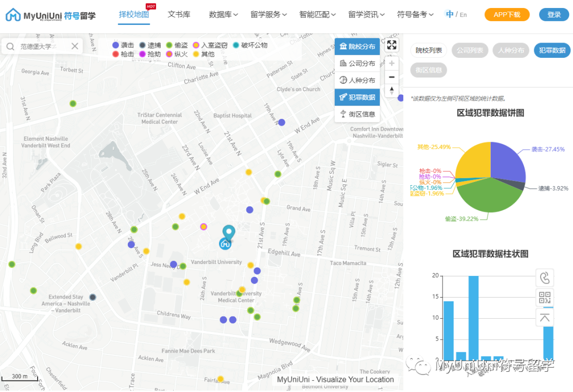Screen dimensions: 573x392
Task: Open the QR code icon on the right panel
Action: pos(544,298)
